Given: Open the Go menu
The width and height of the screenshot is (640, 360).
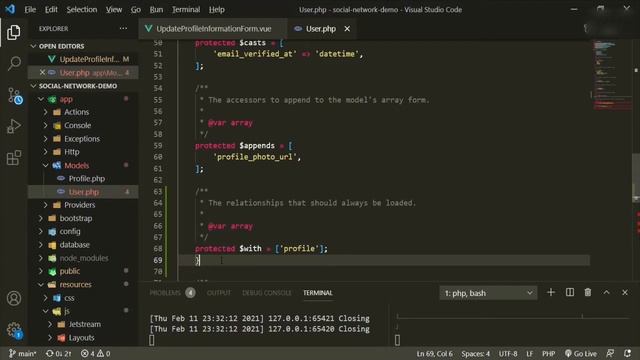Looking at the screenshot, I should point(136,9).
